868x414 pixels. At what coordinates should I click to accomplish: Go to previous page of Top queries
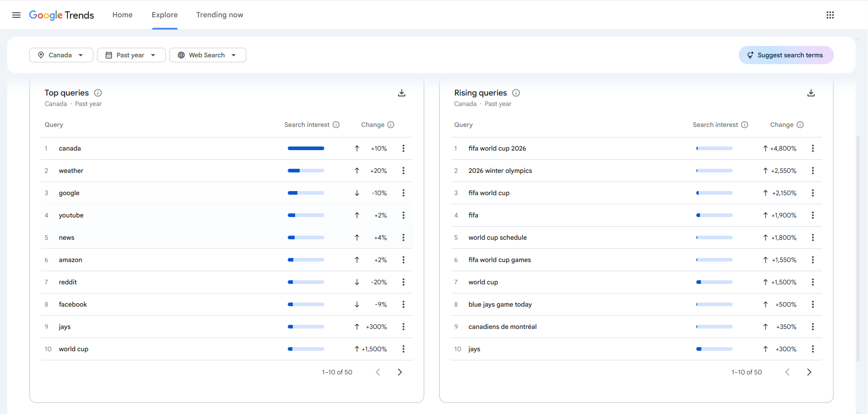click(x=378, y=372)
